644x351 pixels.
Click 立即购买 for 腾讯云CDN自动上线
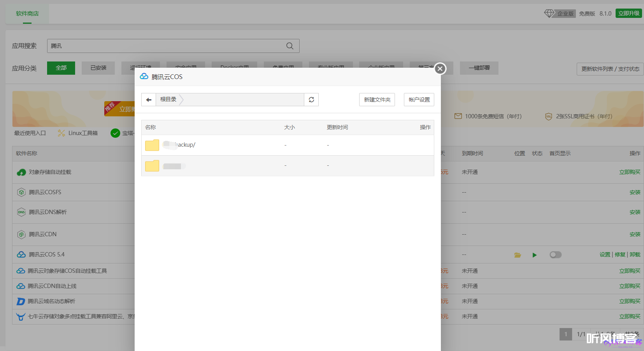tap(630, 286)
